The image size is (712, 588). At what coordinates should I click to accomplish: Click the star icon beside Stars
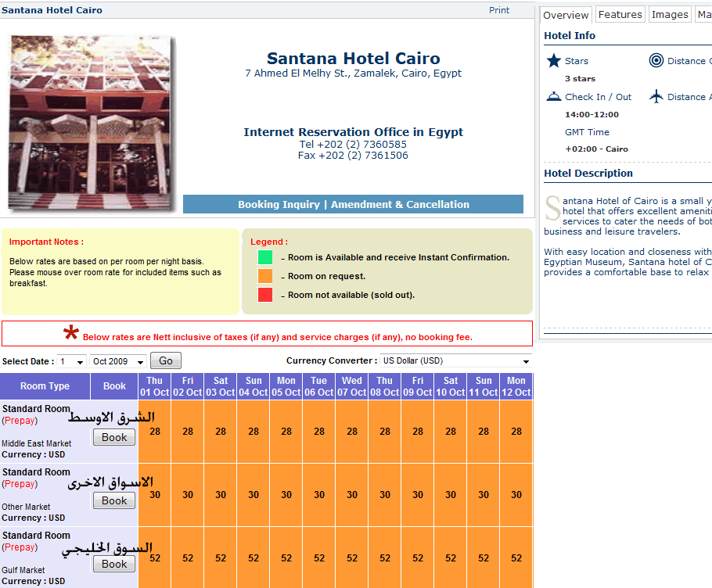(554, 61)
